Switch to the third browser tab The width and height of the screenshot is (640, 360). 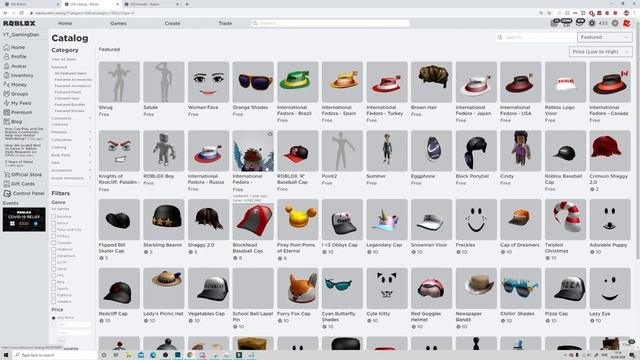(x=151, y=4)
